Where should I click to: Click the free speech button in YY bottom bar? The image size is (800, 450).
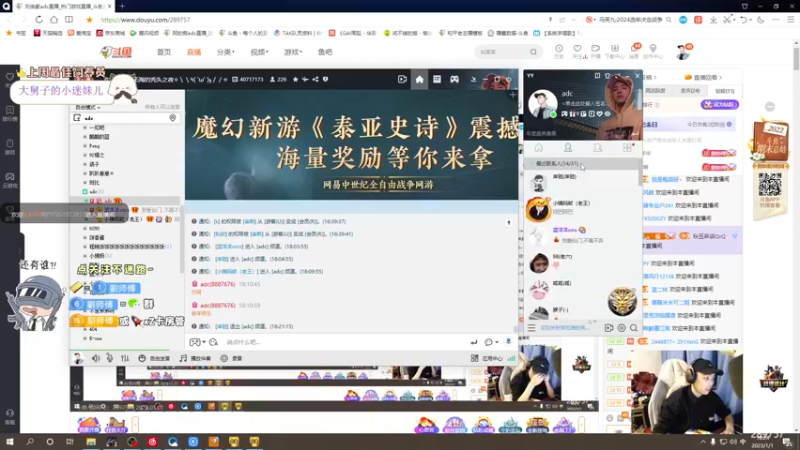click(154, 358)
